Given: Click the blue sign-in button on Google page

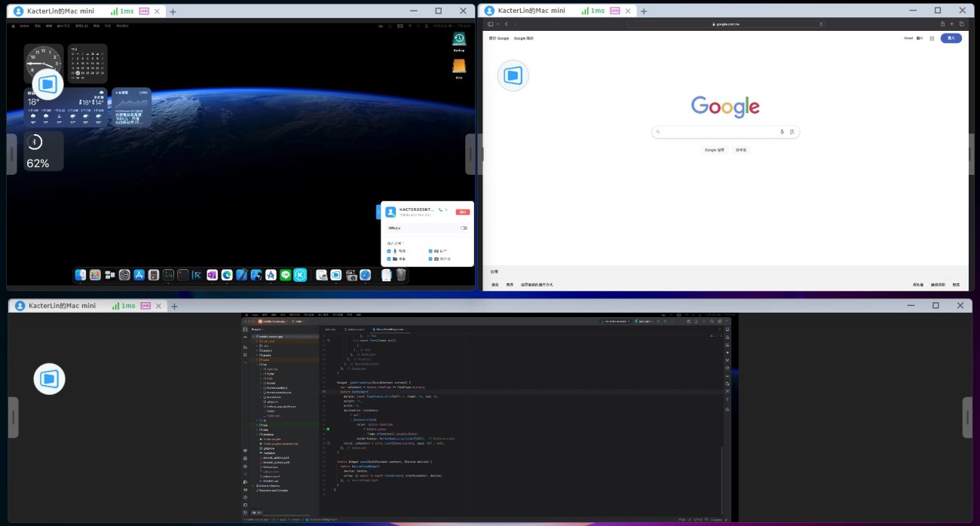Looking at the screenshot, I should (x=951, y=38).
